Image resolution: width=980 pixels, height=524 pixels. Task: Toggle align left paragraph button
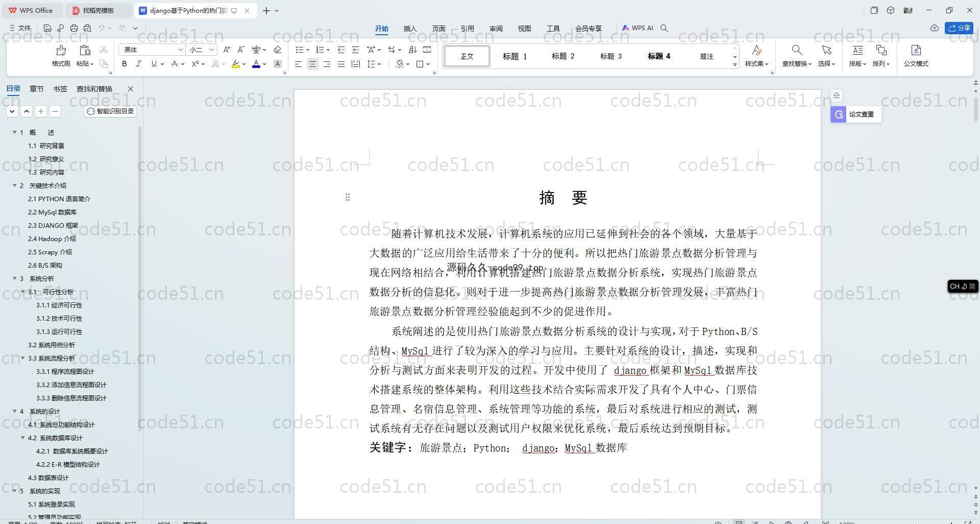pos(298,64)
